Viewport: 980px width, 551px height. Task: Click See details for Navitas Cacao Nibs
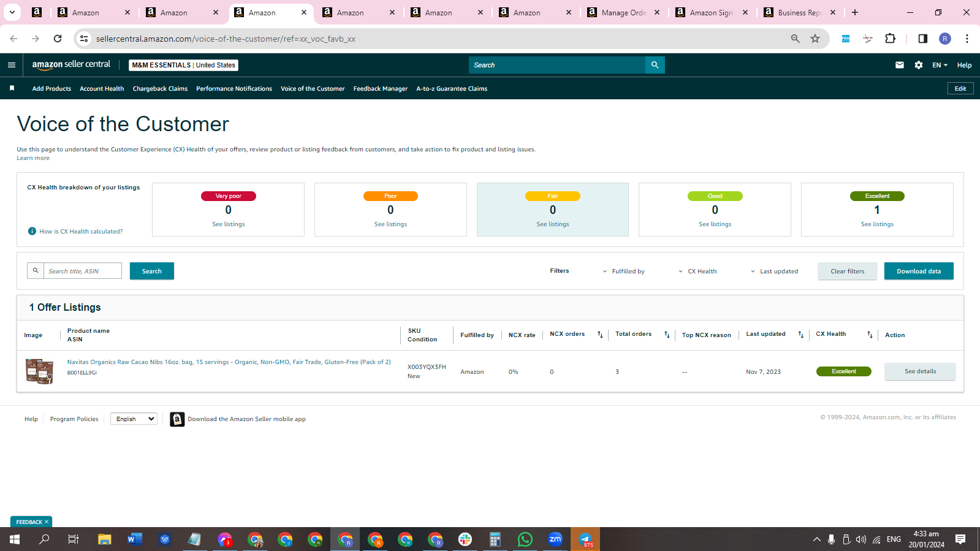tap(920, 371)
